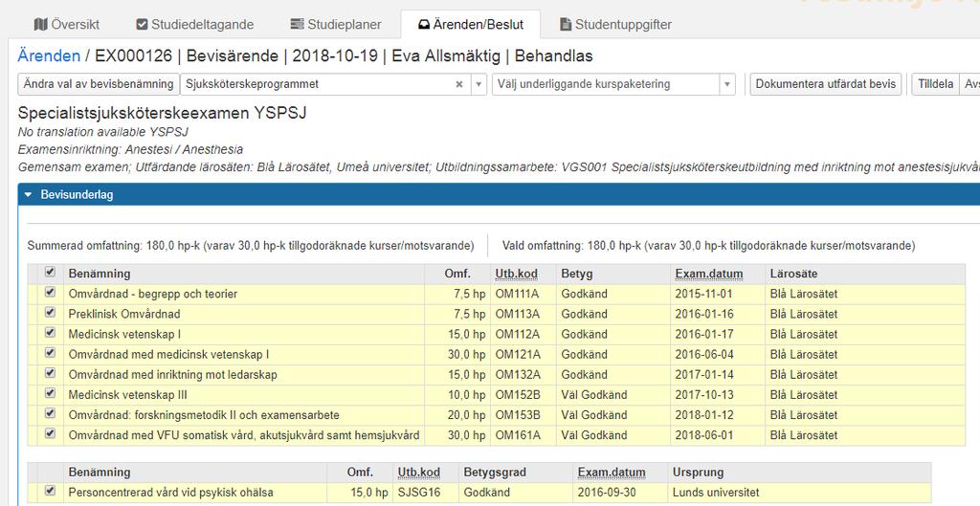Click the course code SJSG16
This screenshot has height=506, width=980.
point(419,493)
